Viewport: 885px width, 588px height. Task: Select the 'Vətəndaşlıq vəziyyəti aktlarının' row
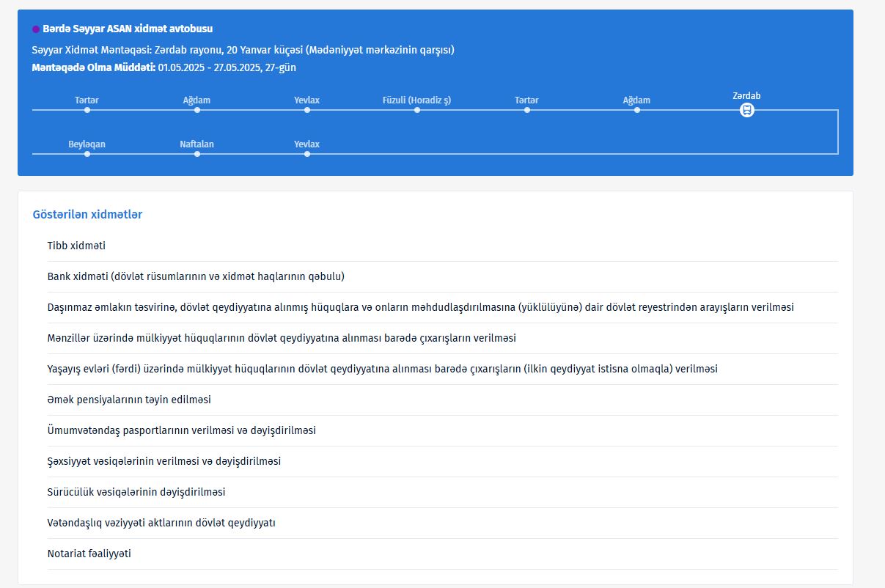[x=442, y=523]
